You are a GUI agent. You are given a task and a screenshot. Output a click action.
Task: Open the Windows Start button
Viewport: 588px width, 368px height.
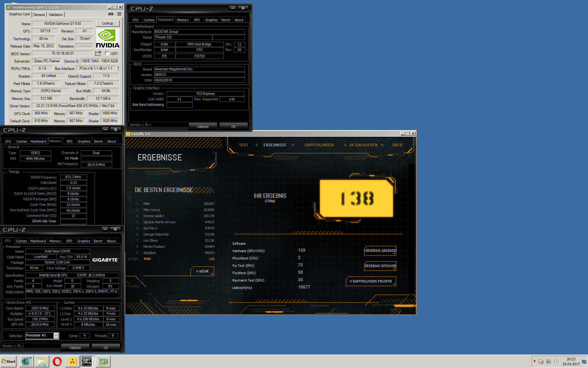[x=9, y=362]
